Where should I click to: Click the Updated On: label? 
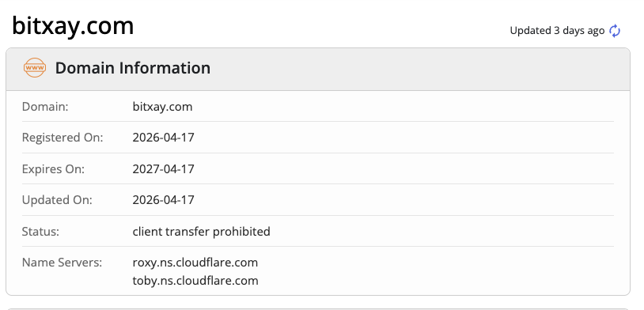pos(57,200)
